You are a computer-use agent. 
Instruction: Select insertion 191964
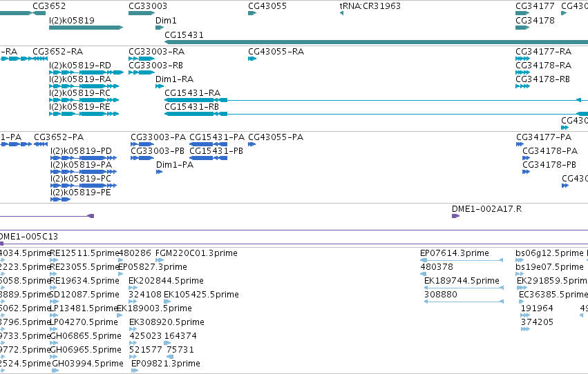[x=537, y=308]
